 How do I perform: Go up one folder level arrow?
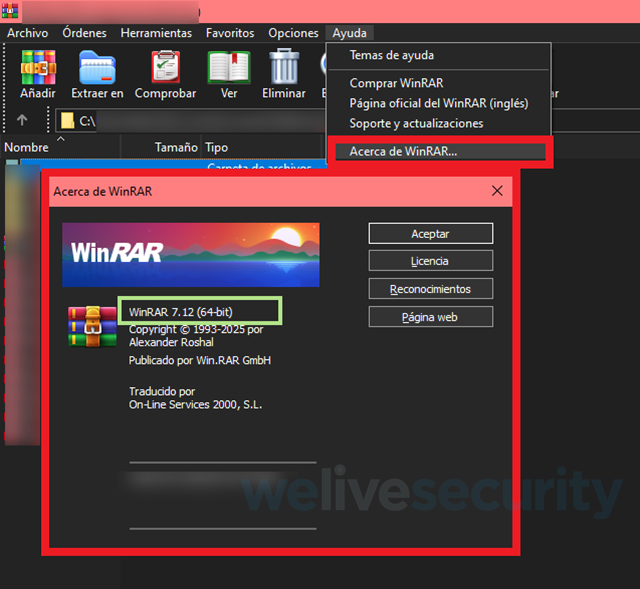pos(22,121)
